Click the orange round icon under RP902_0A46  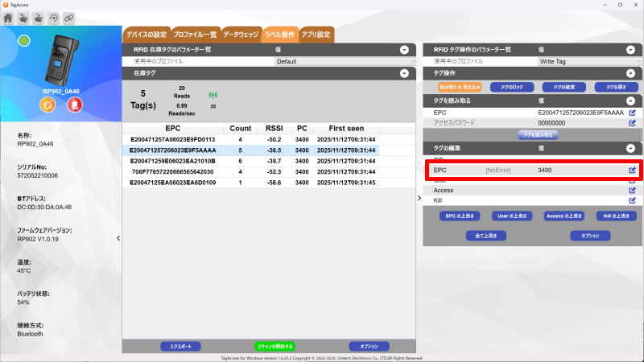[47, 105]
